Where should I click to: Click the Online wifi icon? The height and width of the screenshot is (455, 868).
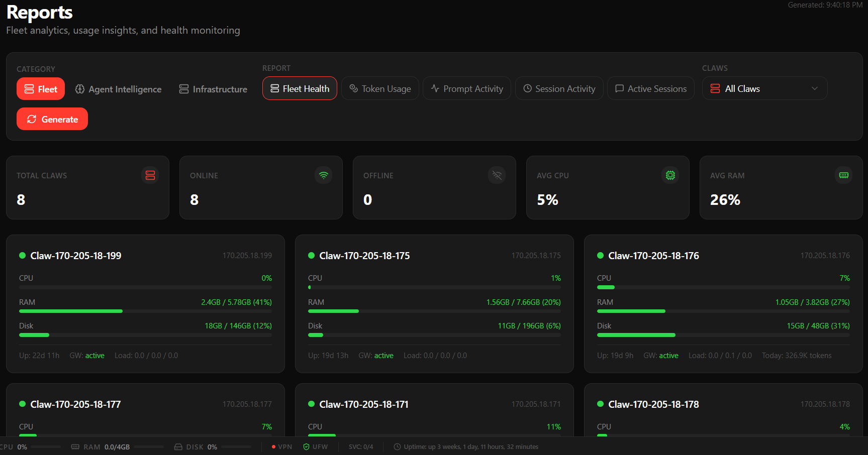tap(324, 175)
